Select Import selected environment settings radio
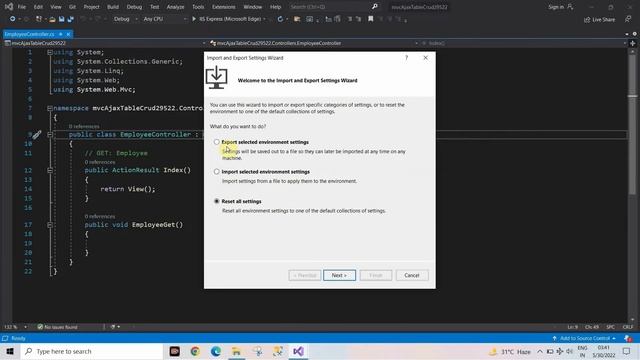Image resolution: width=640 pixels, height=360 pixels. [216, 172]
